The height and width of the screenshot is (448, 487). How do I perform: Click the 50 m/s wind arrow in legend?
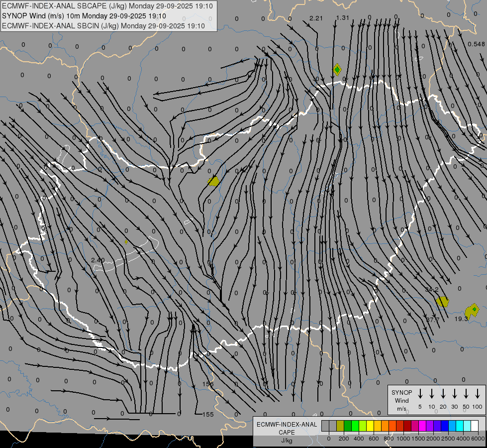(x=466, y=394)
